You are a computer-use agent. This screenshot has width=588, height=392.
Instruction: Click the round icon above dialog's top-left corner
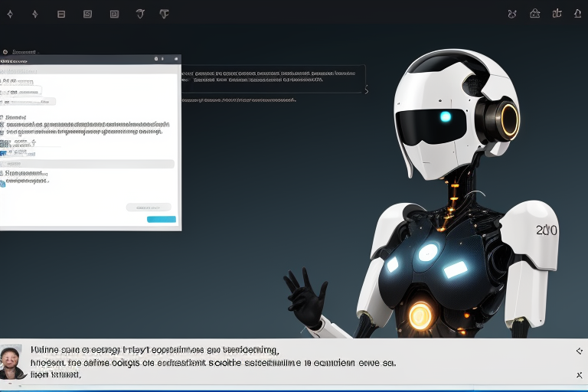[x=5, y=52]
